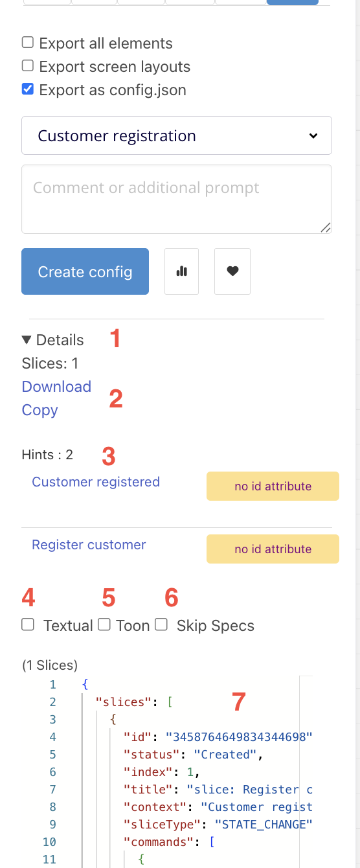The image size is (360, 868).
Task: Open the Customer registration dropdown
Action: click(177, 135)
